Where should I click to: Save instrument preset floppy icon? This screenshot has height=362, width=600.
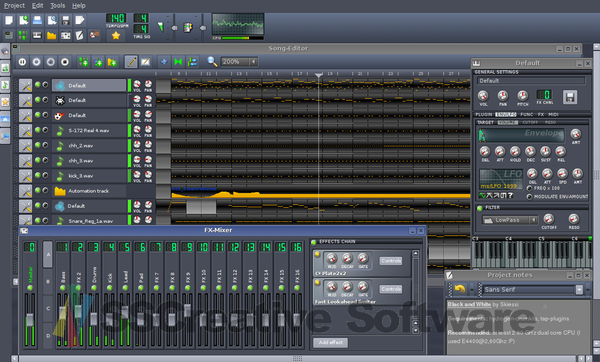[569, 97]
